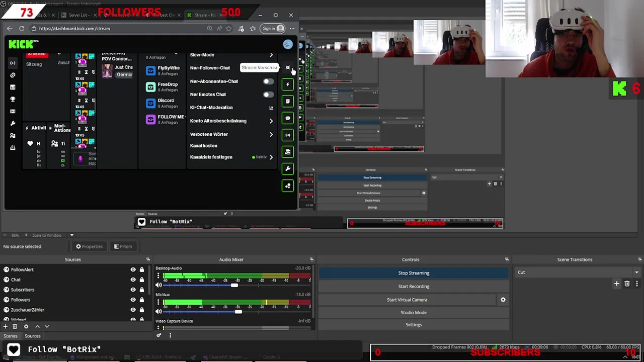Screen dimensions: 644x362
Task: Open the Cut scene transition dropdown
Action: pyautogui.click(x=578, y=273)
